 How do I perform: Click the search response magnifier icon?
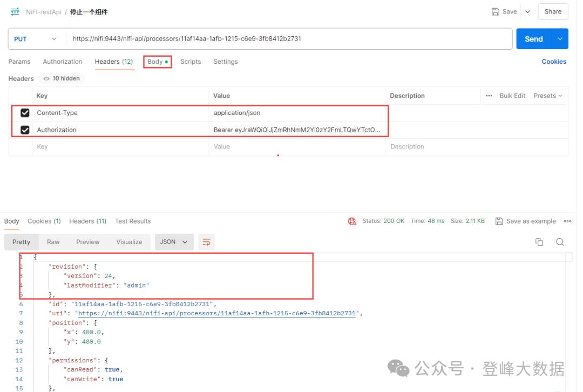pos(560,242)
